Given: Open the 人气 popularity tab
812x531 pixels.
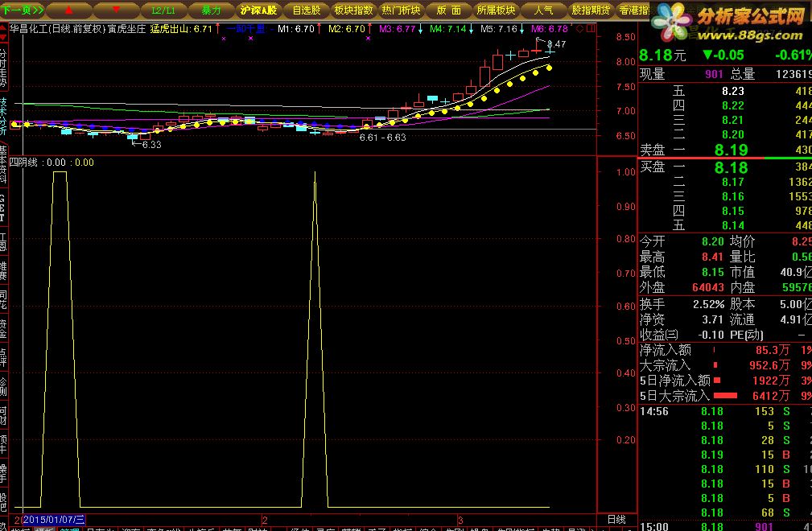Looking at the screenshot, I should (543, 10).
